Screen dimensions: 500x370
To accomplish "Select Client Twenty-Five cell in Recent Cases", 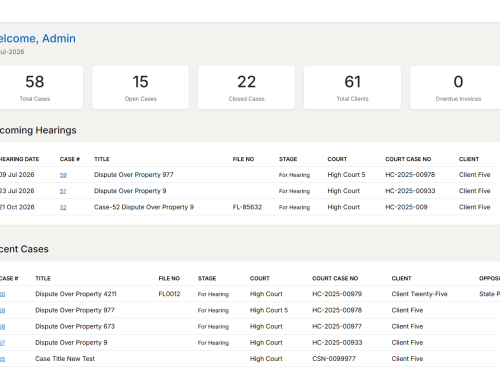I will pyautogui.click(x=419, y=294).
